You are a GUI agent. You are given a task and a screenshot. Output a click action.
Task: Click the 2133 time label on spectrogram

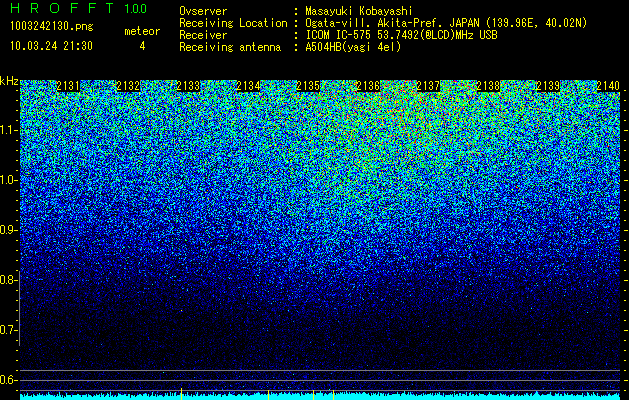pos(188,86)
